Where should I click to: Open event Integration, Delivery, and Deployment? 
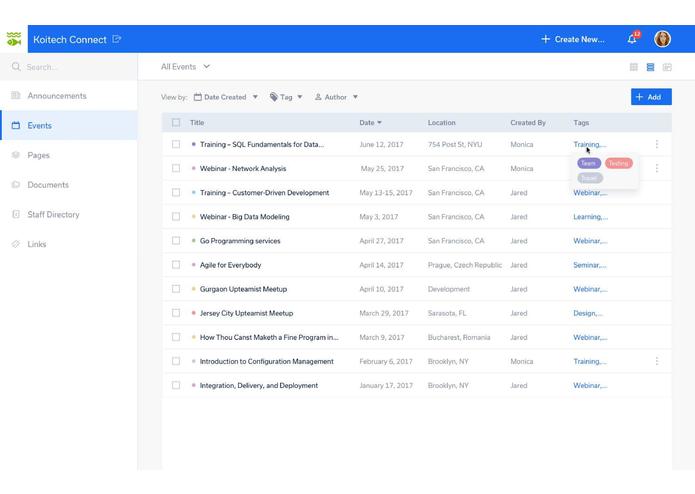(259, 385)
